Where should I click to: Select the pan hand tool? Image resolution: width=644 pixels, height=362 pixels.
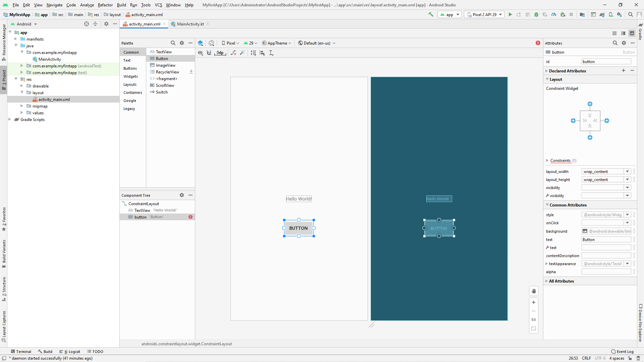[x=534, y=291]
